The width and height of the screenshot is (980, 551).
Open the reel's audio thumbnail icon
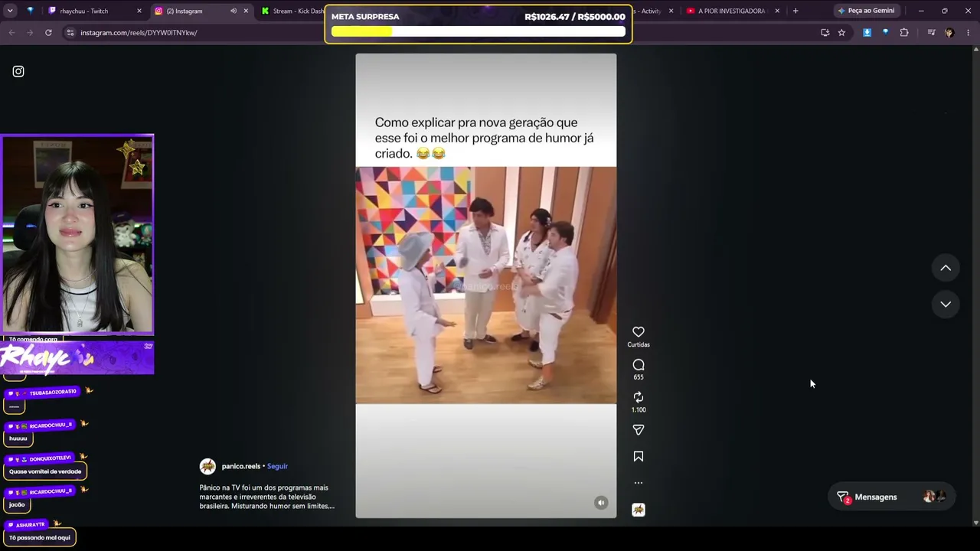(x=639, y=510)
